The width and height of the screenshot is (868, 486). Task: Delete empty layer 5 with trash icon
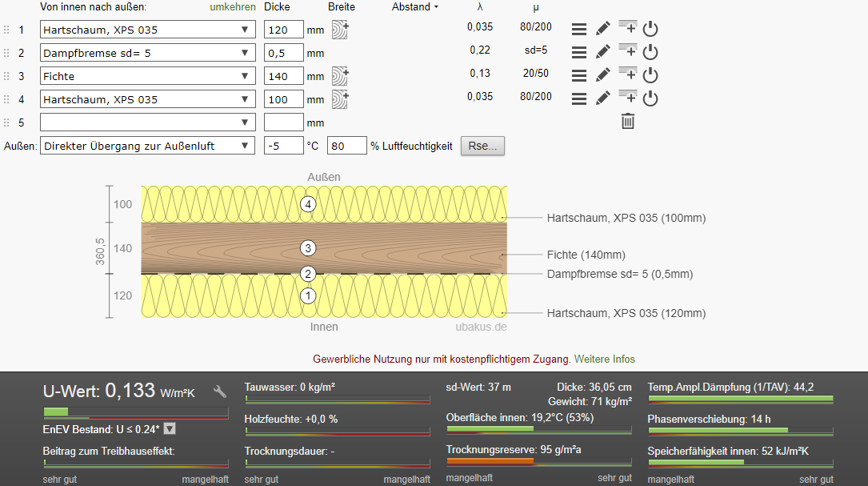click(628, 122)
